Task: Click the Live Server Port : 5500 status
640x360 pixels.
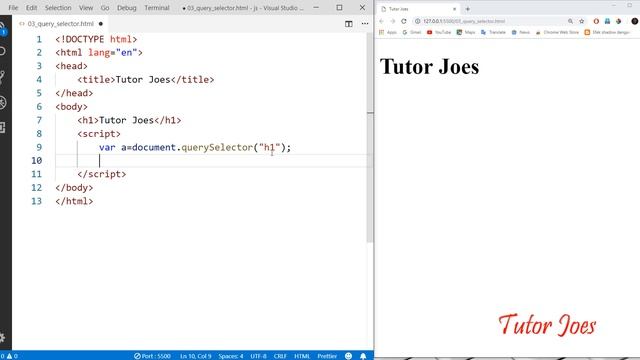Action: pyautogui.click(x=153, y=356)
